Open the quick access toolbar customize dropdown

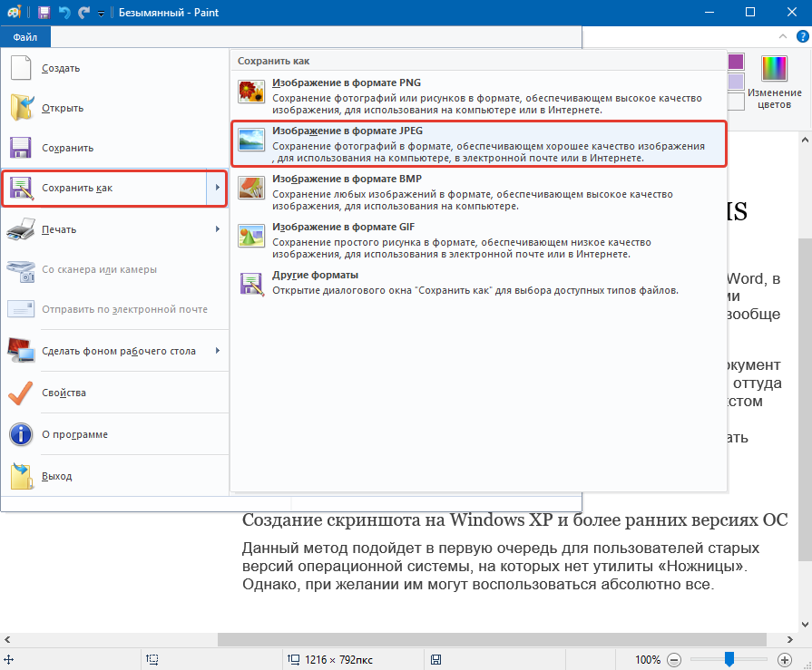coord(101,14)
